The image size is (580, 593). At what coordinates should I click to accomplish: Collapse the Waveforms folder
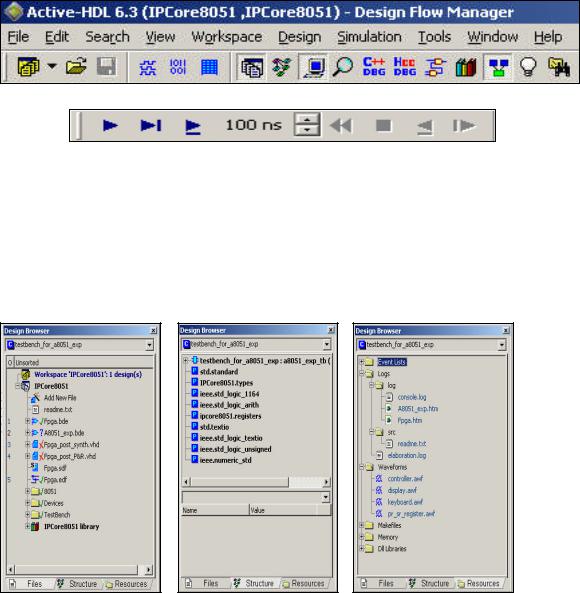361,467
